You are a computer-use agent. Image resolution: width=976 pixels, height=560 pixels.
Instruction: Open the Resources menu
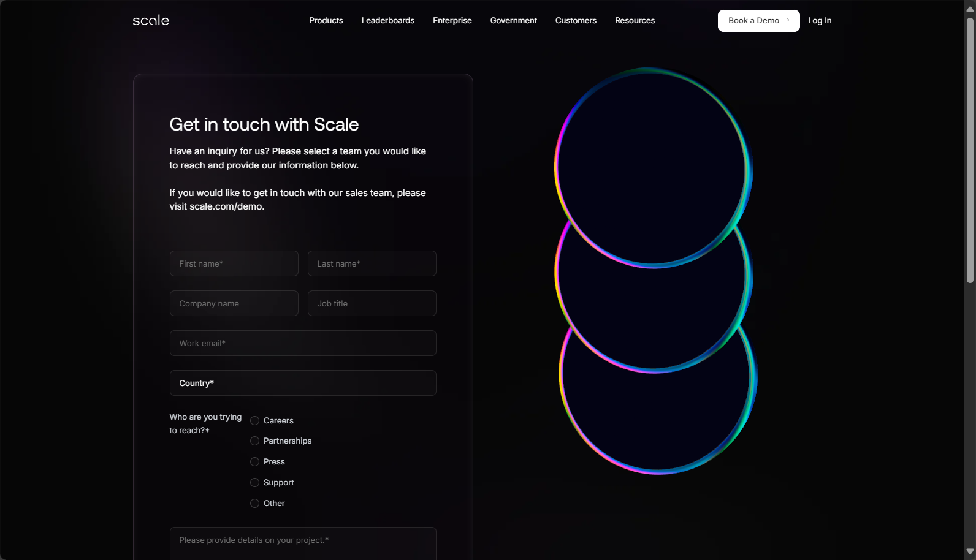pyautogui.click(x=635, y=20)
